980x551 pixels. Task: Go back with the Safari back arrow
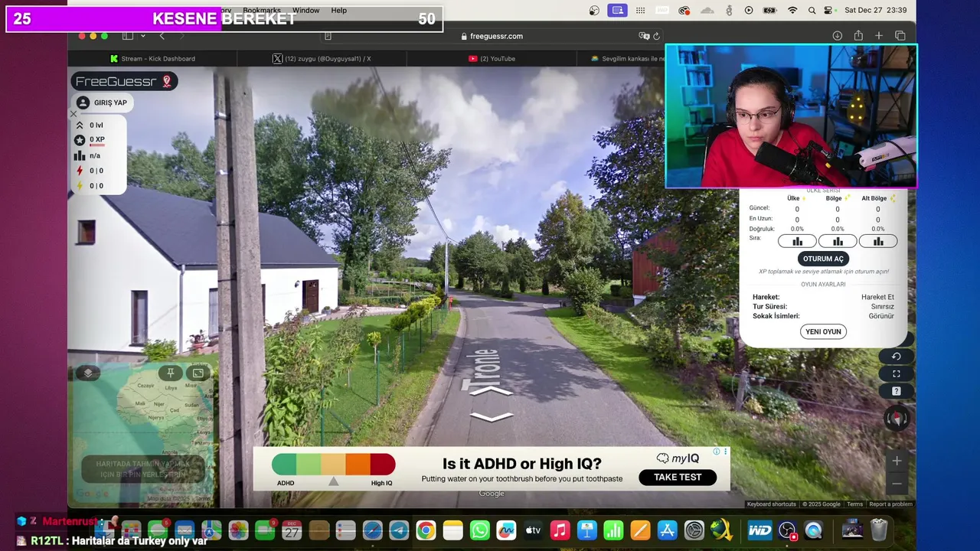pos(162,36)
